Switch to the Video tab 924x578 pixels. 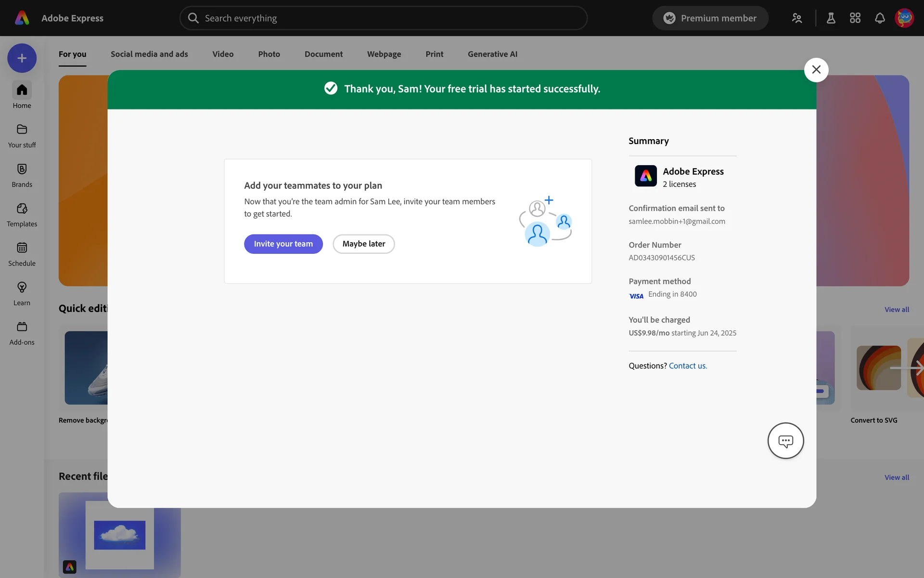[x=223, y=54]
